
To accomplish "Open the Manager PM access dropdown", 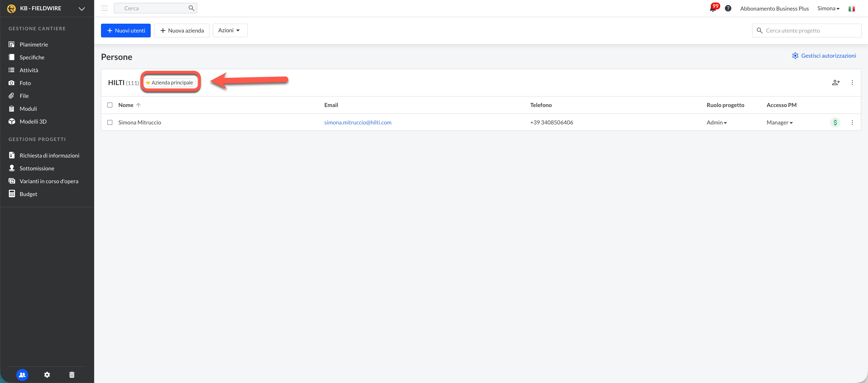I will point(779,122).
